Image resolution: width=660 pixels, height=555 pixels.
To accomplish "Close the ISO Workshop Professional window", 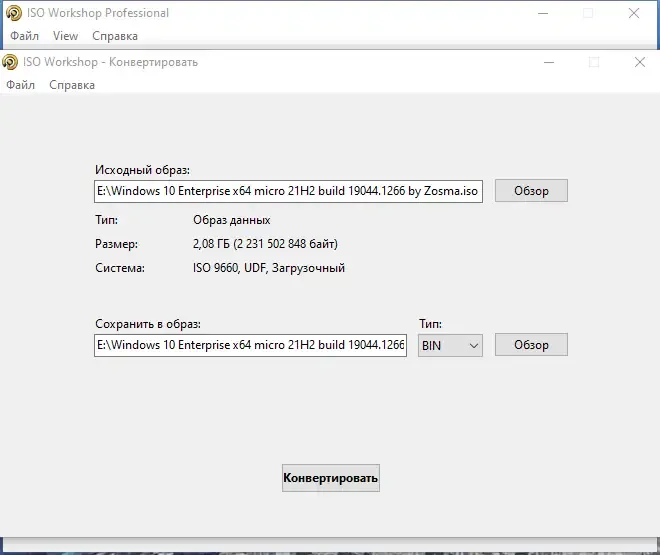I will [x=634, y=13].
